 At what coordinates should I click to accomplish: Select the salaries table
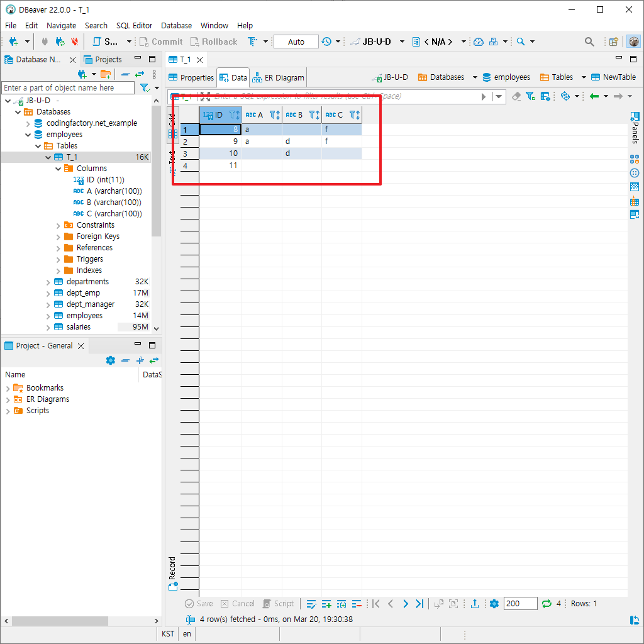coord(79,327)
